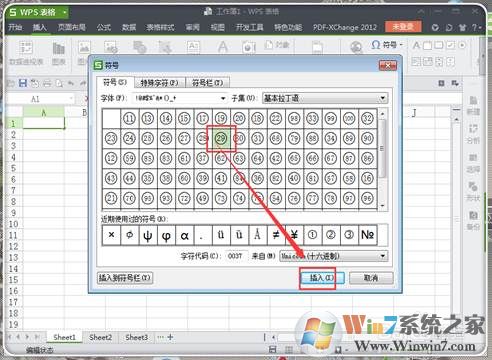
Task: Click the 插入到符号栏 button
Action: tap(125, 277)
